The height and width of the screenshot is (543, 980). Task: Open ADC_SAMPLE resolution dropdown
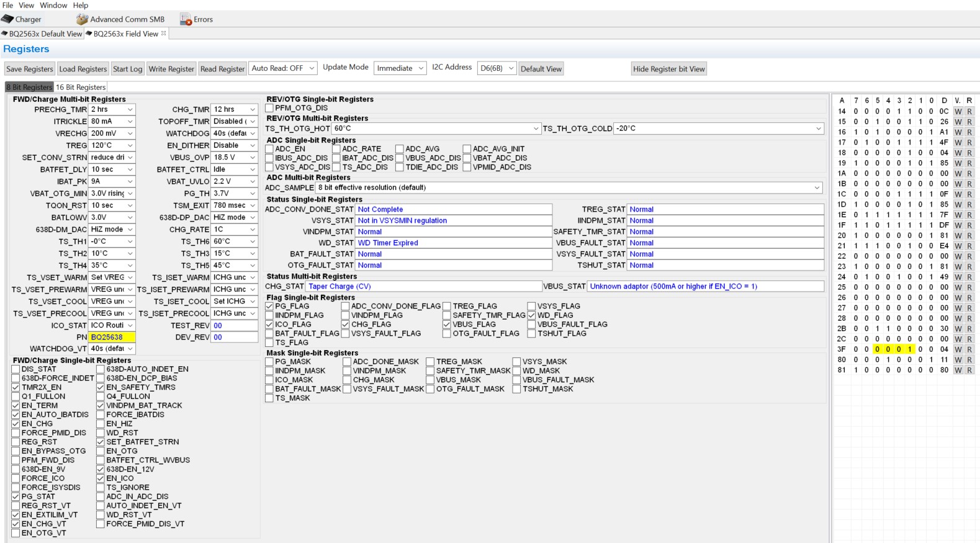569,187
